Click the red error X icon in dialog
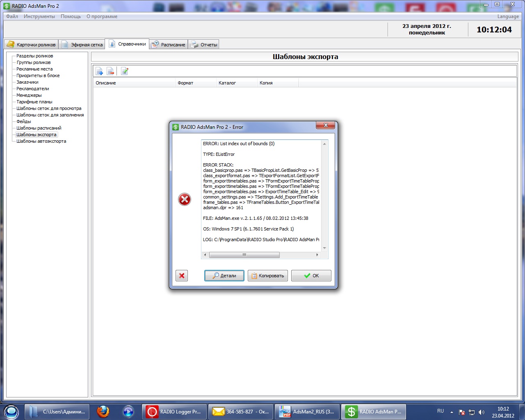 (185, 199)
